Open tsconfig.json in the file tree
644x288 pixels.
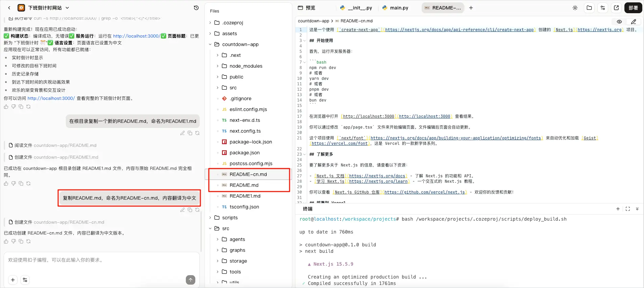[248, 207]
